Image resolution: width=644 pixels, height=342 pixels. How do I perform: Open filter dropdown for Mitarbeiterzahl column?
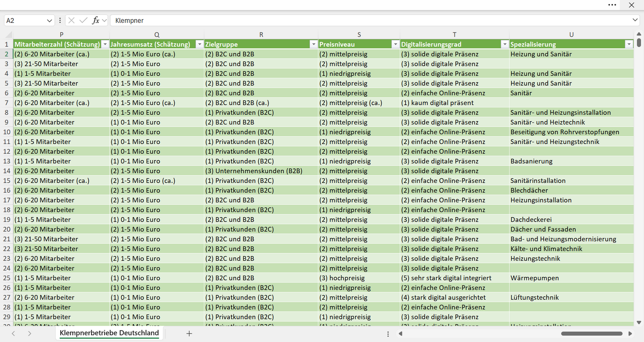pos(105,44)
